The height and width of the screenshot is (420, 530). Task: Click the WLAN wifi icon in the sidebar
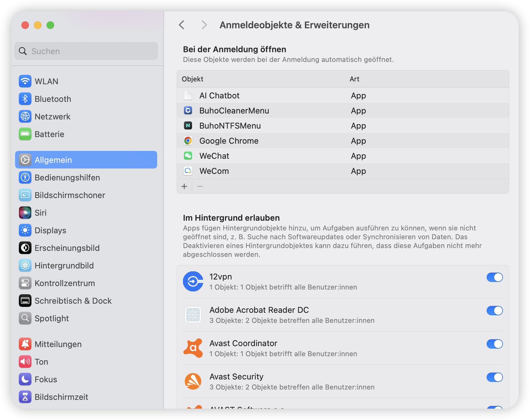point(25,81)
